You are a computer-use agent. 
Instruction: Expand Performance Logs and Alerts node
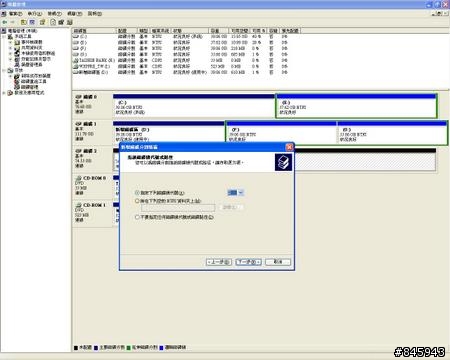tap(10, 59)
